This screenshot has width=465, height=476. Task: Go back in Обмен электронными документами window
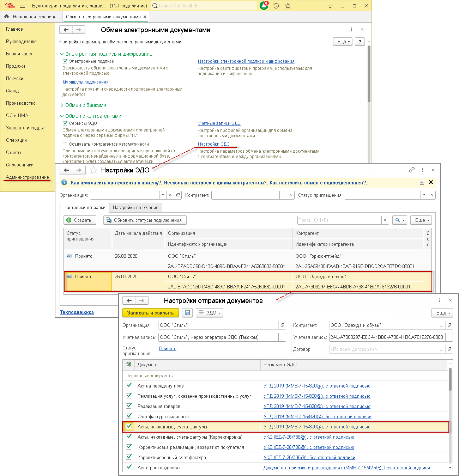66,30
